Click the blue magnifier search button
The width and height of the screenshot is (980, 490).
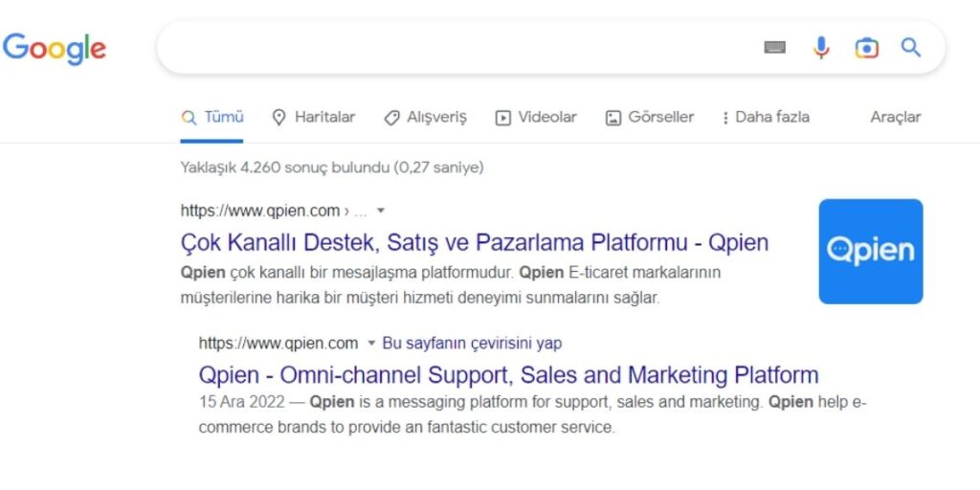[911, 48]
